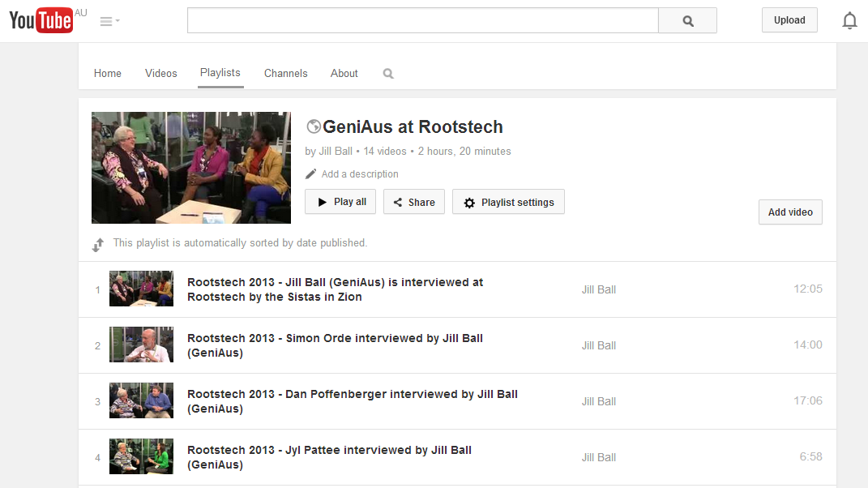Click Add a description text

(360, 174)
